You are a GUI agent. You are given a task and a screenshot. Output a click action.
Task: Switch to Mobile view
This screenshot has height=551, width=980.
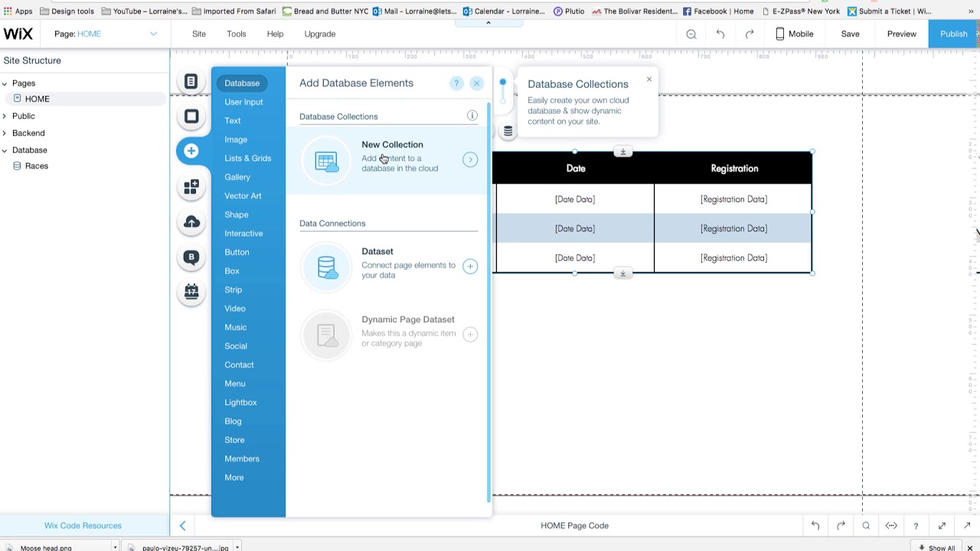pos(795,34)
